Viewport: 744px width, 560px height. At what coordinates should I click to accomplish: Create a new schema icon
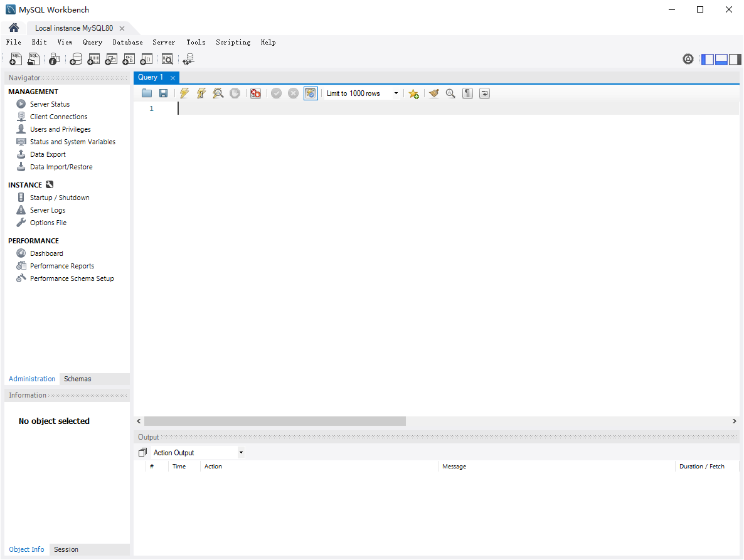(x=76, y=59)
